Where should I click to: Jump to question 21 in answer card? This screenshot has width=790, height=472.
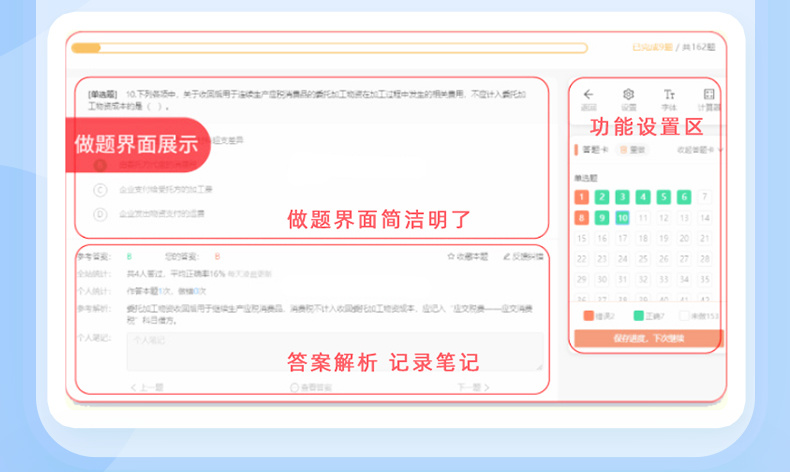tap(704, 238)
